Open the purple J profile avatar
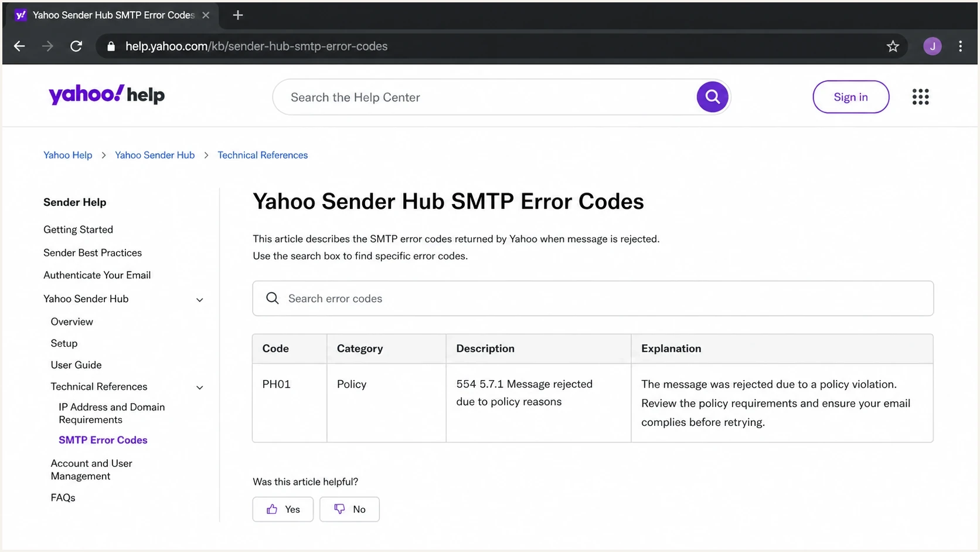This screenshot has width=980, height=552. pyautogui.click(x=932, y=46)
